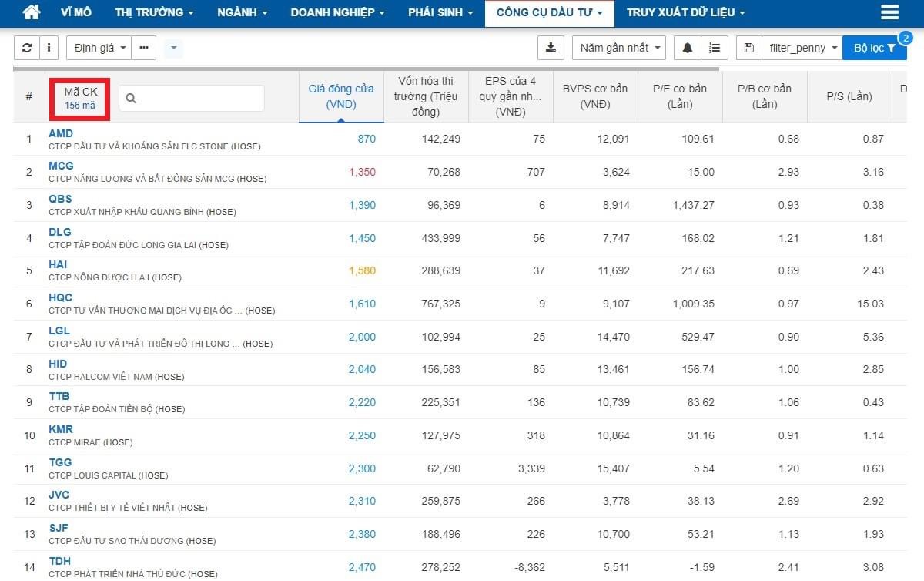Image resolution: width=924 pixels, height=581 pixels.
Task: Click the list view icon
Action: pyautogui.click(x=715, y=48)
